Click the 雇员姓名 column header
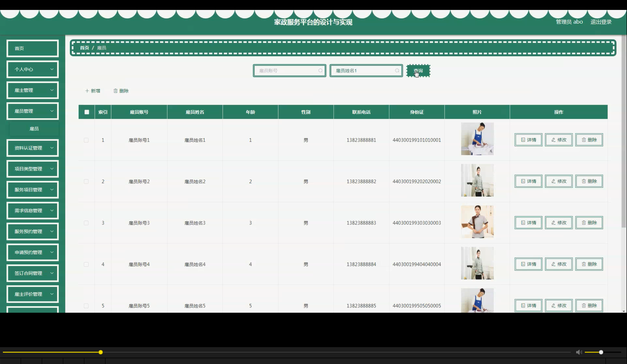Screen dimensions: 627x364 pos(195,112)
